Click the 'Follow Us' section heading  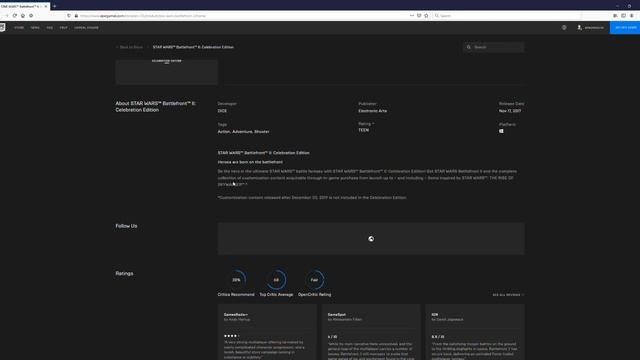[x=126, y=226]
